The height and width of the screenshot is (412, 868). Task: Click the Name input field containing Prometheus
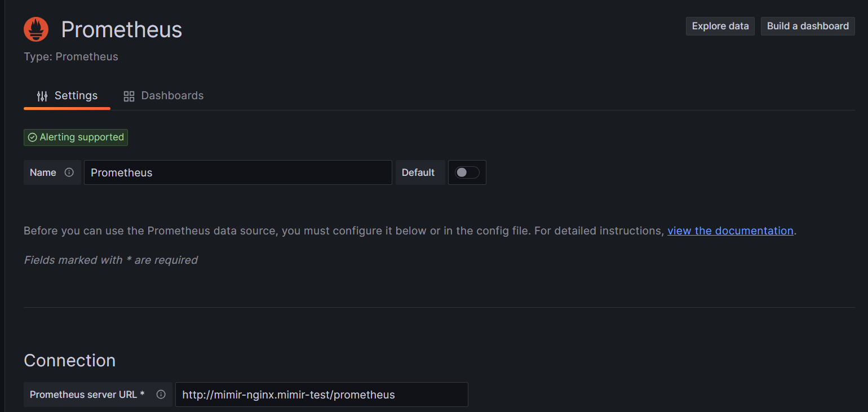point(238,172)
